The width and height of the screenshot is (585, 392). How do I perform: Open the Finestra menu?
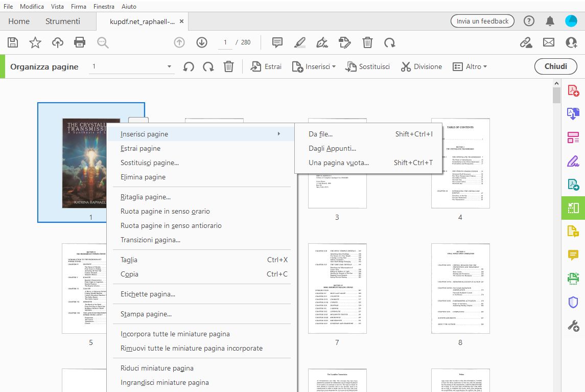[104, 6]
